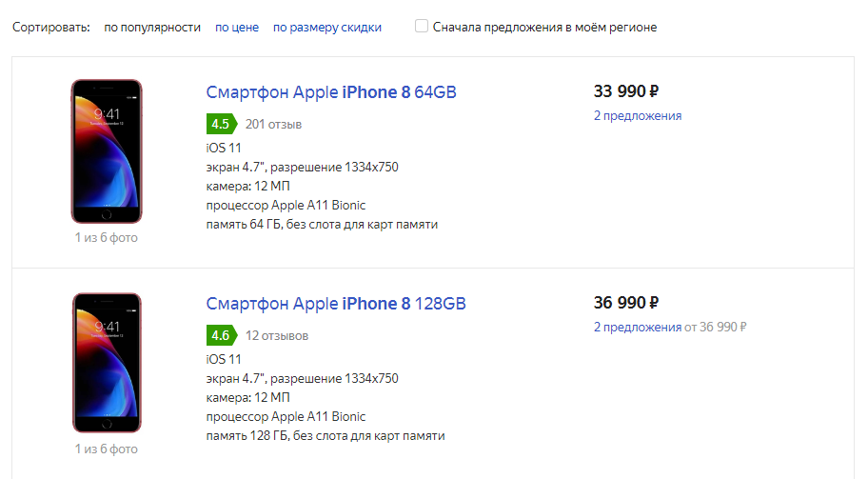This screenshot has width=868, height=479.
Task: Click the 33 990 ₽ price
Action: click(x=626, y=91)
